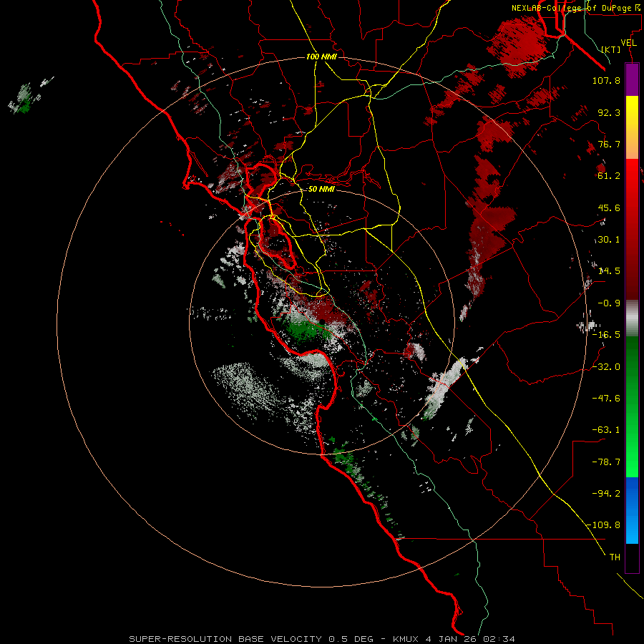Pick the purple segment of velocity color bar
Image resolution: width=644 pixels, height=644 pixels.
tap(632, 80)
